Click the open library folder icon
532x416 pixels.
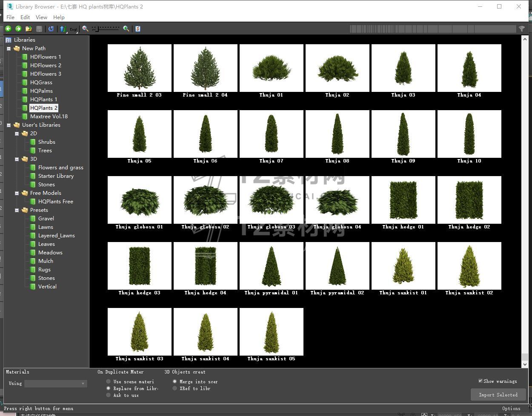pos(29,28)
